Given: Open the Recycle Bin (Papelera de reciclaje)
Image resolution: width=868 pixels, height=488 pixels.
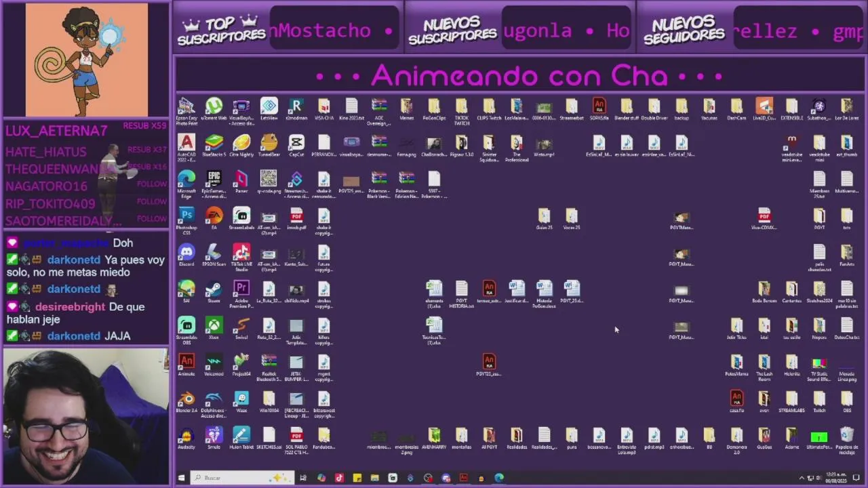Looking at the screenshot, I should 846,441.
